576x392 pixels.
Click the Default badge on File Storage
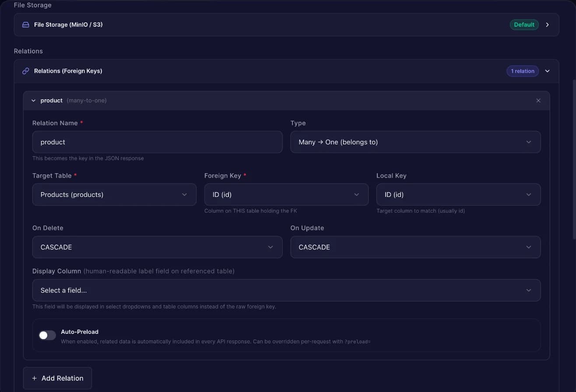click(x=524, y=24)
